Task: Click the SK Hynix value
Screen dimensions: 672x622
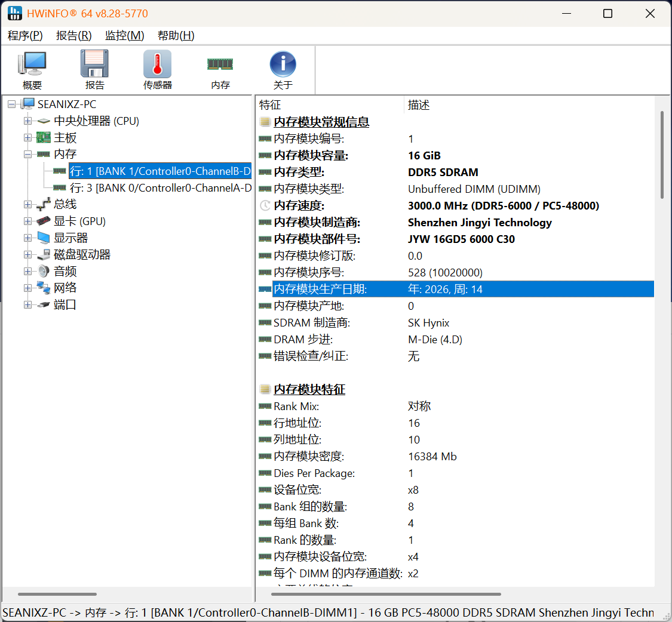Action: (428, 322)
